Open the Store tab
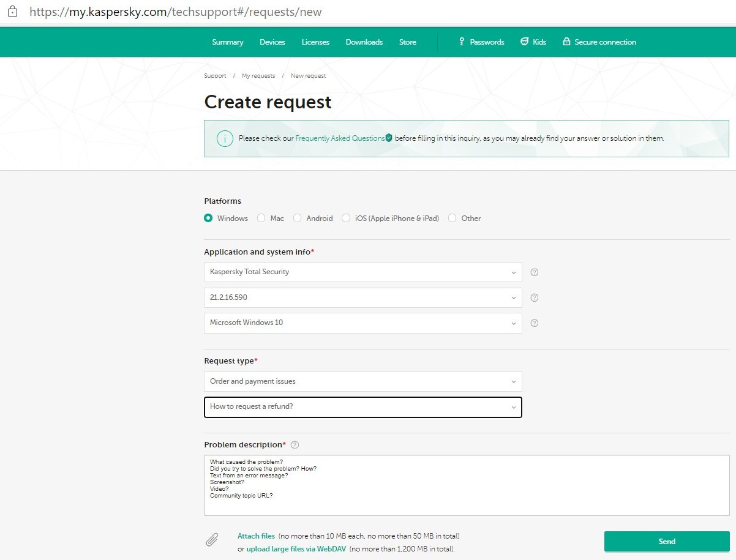736x560 pixels. pos(408,42)
